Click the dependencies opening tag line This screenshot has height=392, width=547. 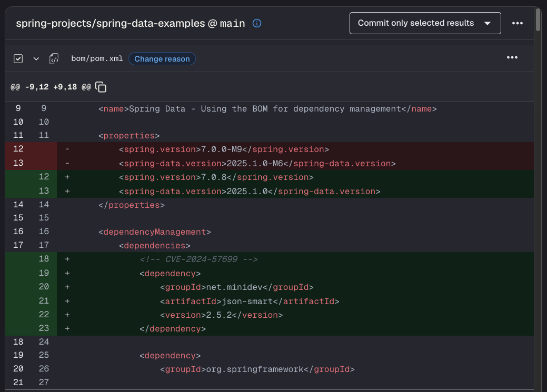tap(270, 245)
